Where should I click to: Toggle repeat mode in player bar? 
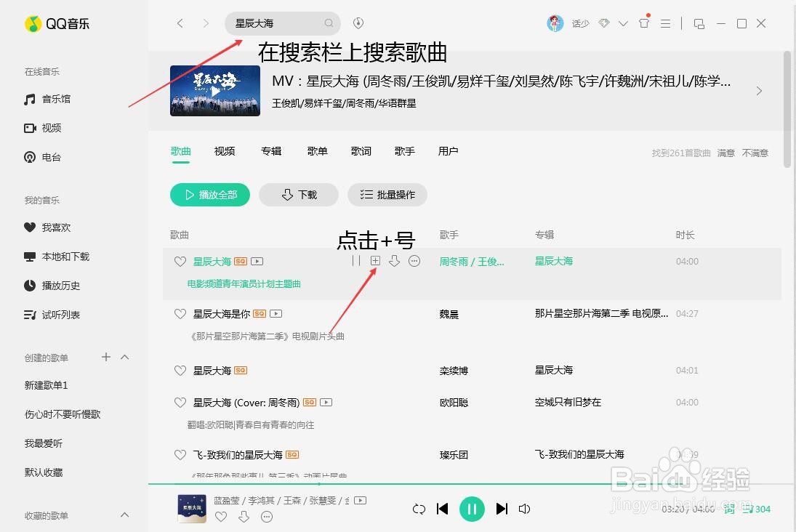(419, 509)
